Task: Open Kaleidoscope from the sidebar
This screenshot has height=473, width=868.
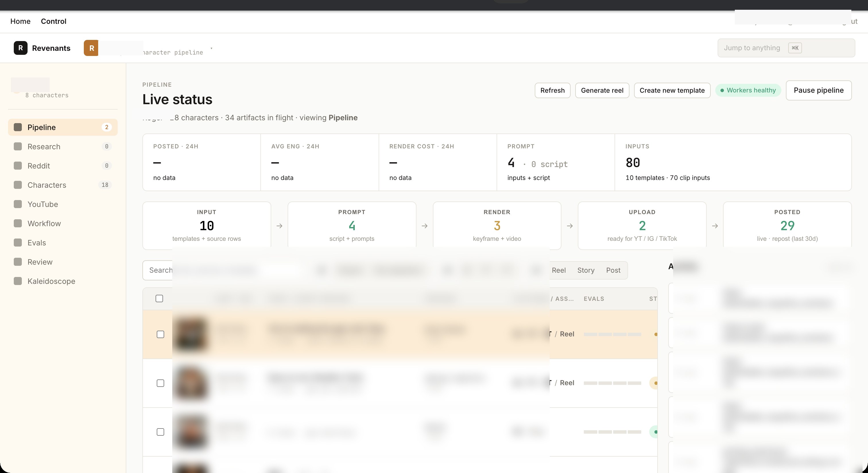Action: coord(63,281)
